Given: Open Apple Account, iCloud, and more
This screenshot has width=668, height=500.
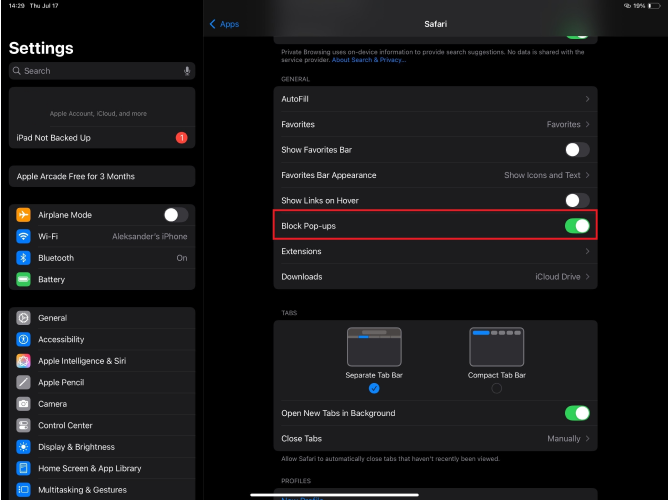Looking at the screenshot, I should click(x=102, y=107).
